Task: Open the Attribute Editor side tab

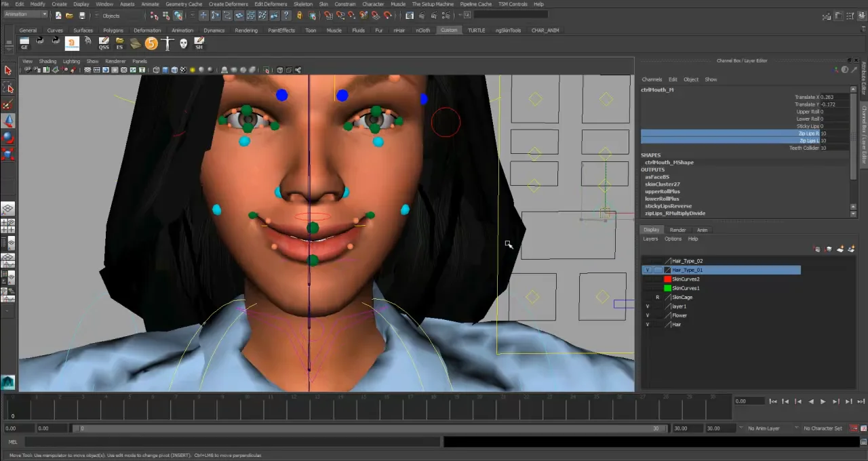Action: click(864, 79)
